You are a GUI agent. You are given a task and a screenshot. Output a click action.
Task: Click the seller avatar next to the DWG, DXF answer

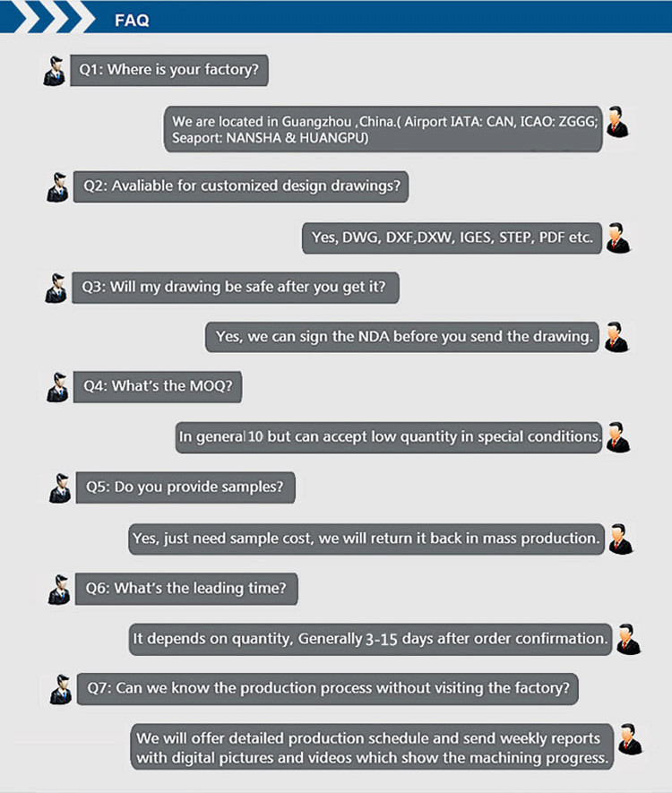click(618, 237)
